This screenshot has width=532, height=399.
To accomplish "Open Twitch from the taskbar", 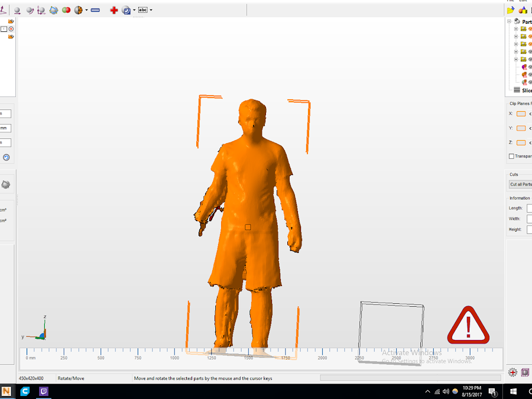I will 43,391.
